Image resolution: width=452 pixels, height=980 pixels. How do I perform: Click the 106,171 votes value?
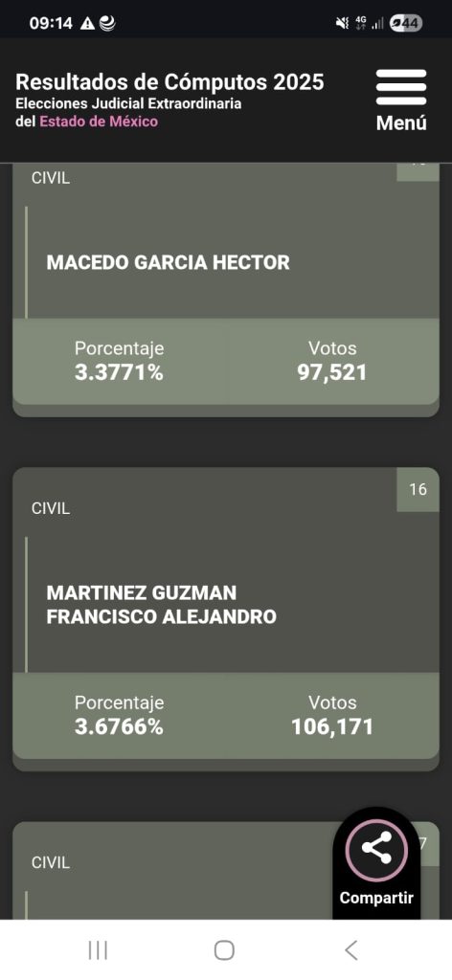[332, 727]
